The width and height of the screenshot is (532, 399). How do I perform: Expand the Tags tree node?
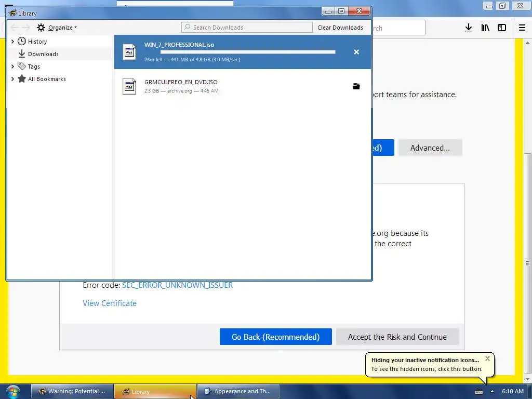click(12, 66)
